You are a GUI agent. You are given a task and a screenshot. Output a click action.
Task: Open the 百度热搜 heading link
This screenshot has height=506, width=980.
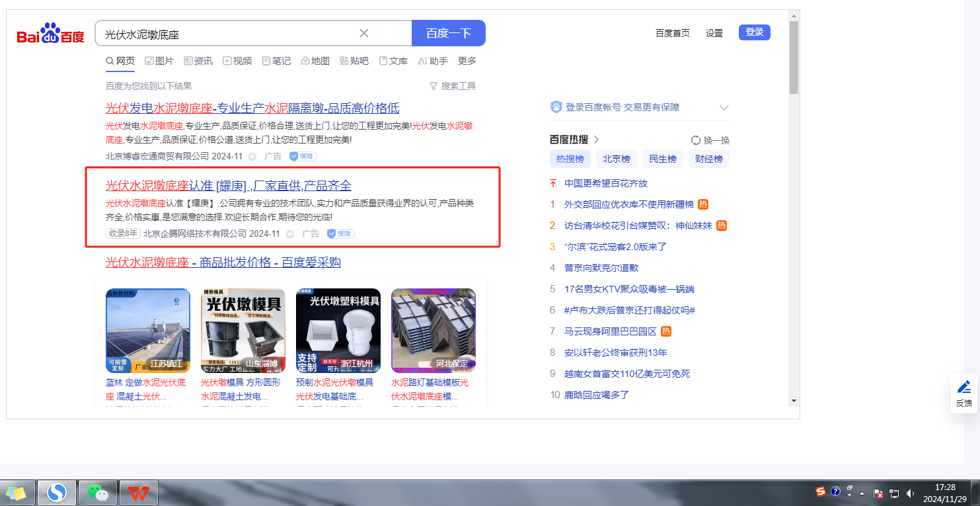[574, 140]
